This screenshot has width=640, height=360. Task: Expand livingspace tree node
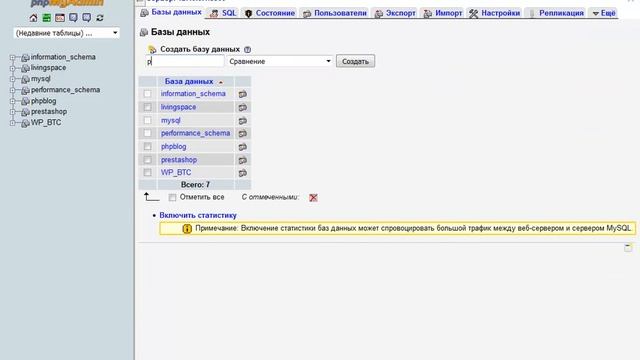pyautogui.click(x=12, y=68)
